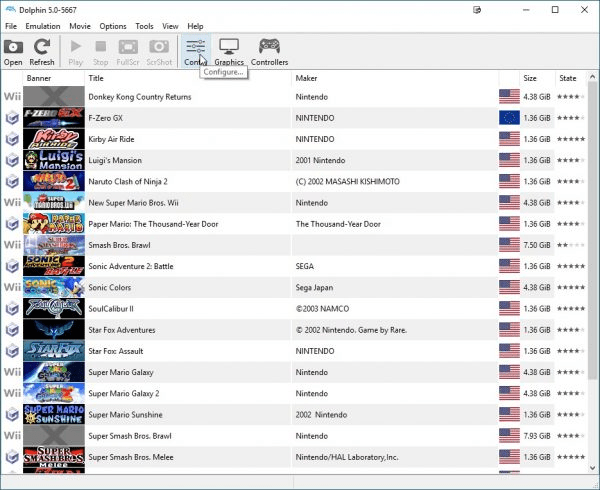The height and width of the screenshot is (490, 600).
Task: Click the Stop emulation icon
Action: pos(100,51)
